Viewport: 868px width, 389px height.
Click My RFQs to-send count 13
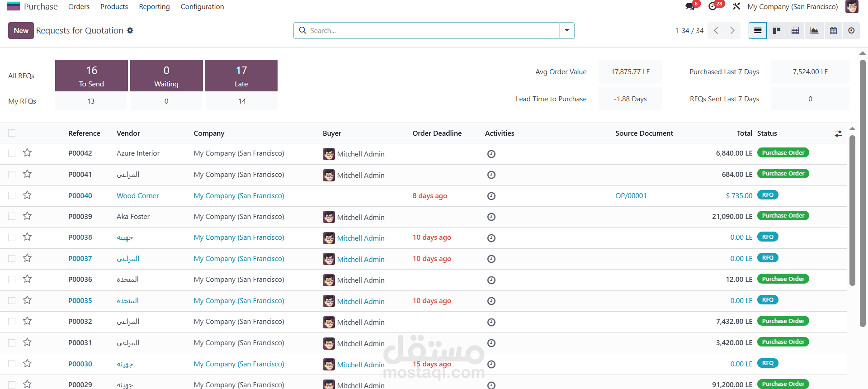coord(91,101)
